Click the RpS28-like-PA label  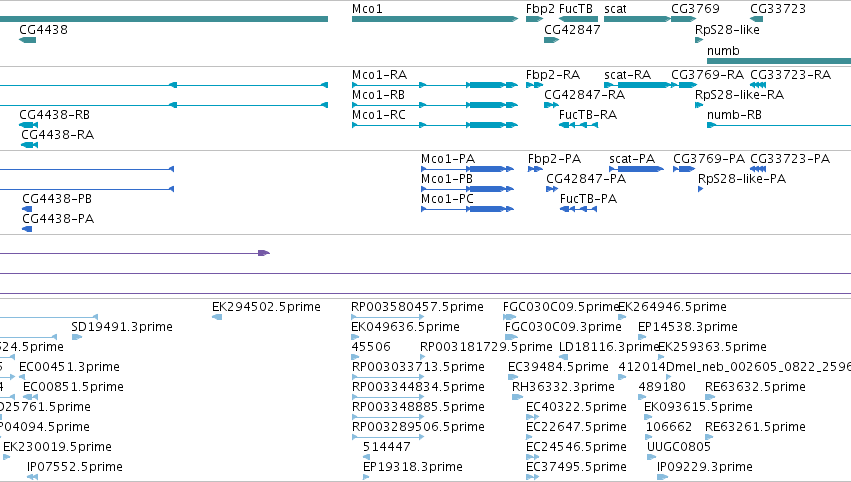(x=742, y=179)
